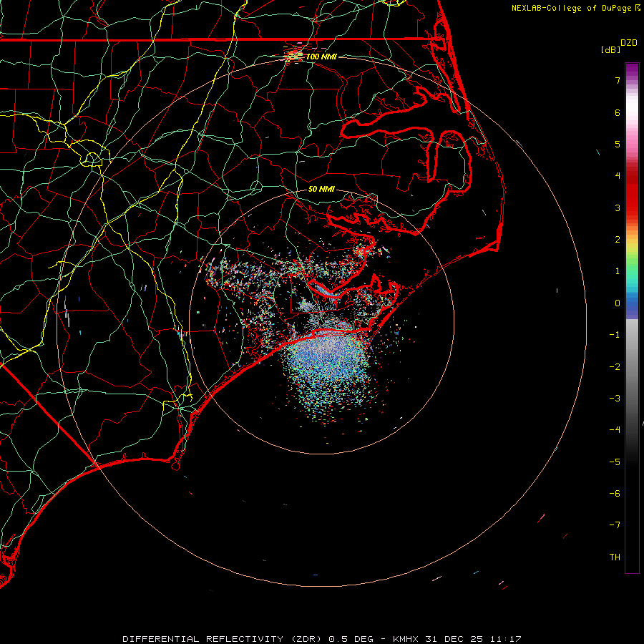The height and width of the screenshot is (644, 644).
Task: Click the -6 dB tick label
Action: tap(615, 494)
